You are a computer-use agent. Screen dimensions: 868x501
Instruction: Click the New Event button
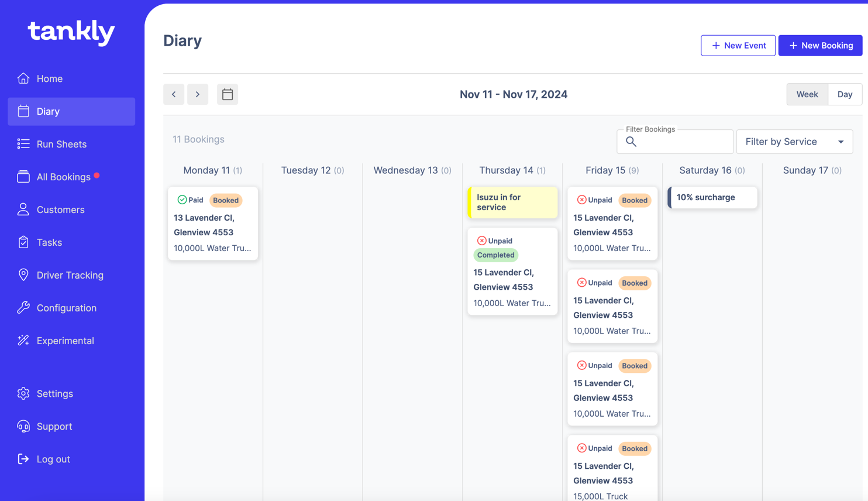[x=738, y=46]
